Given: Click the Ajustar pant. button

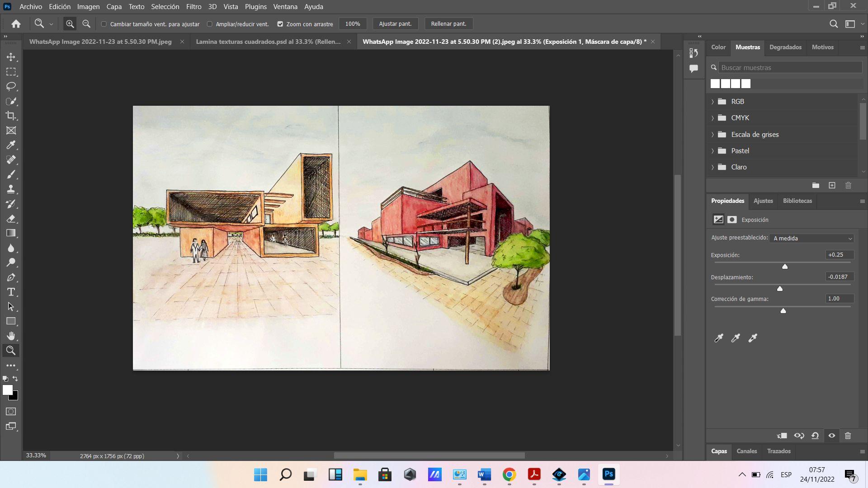Looking at the screenshot, I should click(395, 24).
